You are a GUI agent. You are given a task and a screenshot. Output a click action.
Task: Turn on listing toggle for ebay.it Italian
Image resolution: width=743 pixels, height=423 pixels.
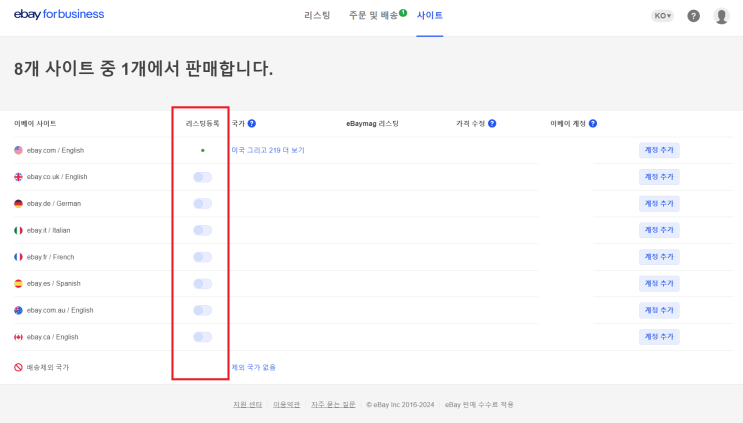click(x=202, y=230)
